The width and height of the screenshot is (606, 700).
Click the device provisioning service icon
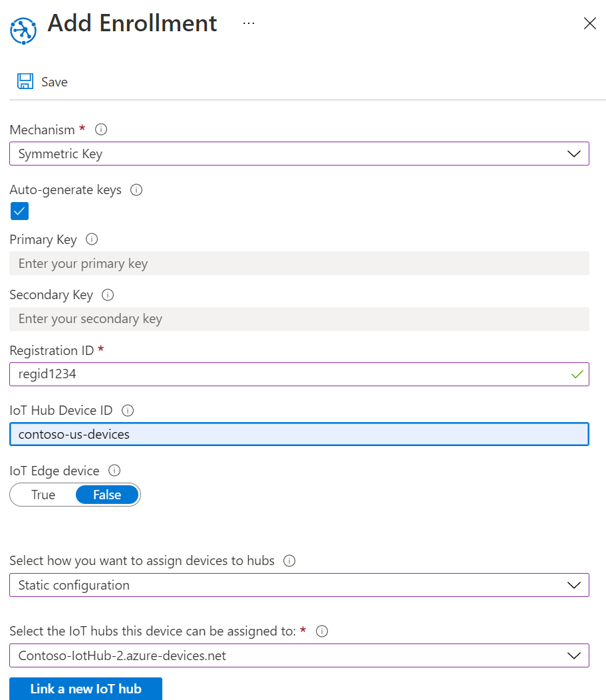[x=24, y=31]
